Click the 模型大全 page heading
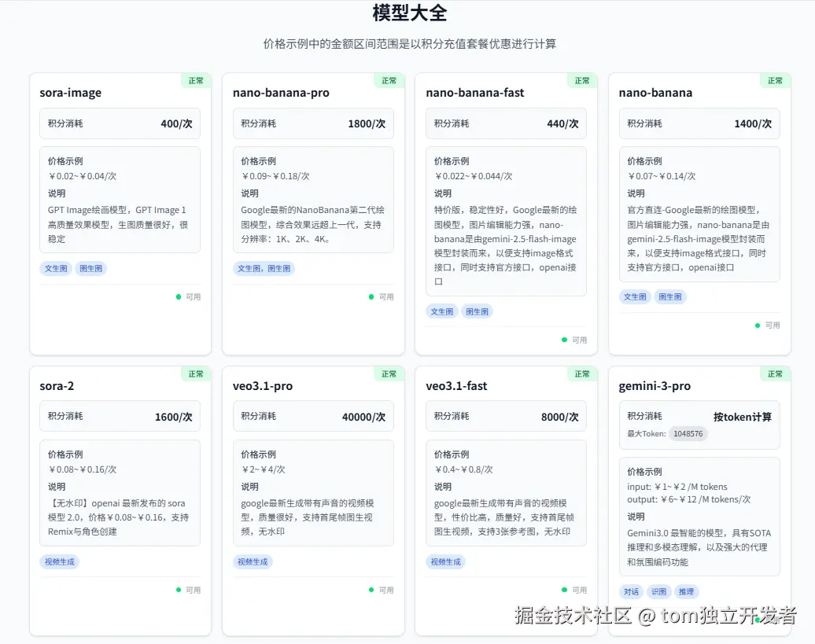 410,13
